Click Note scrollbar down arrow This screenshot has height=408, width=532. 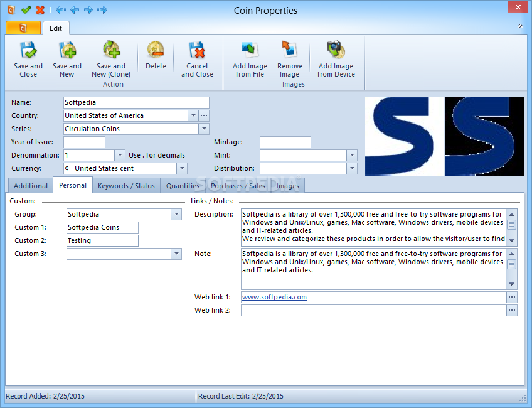click(x=512, y=284)
